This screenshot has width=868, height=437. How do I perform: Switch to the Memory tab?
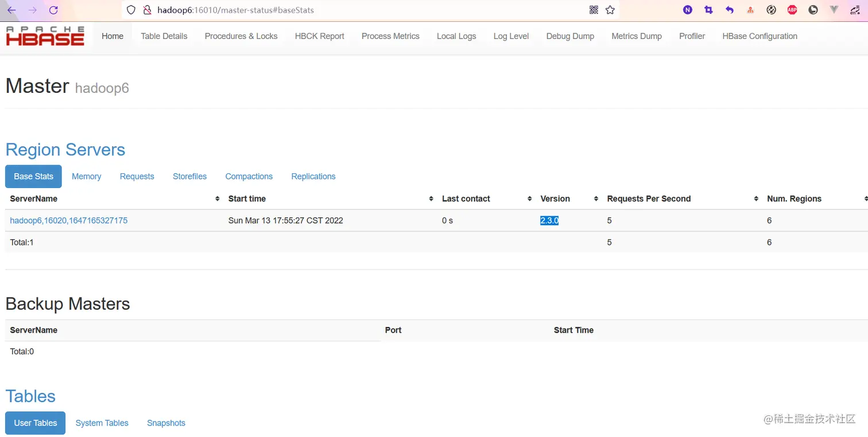(87, 177)
